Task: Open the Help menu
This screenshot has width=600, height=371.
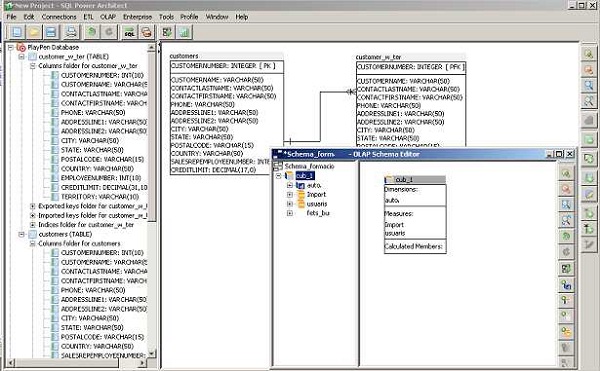Action: tap(242, 17)
